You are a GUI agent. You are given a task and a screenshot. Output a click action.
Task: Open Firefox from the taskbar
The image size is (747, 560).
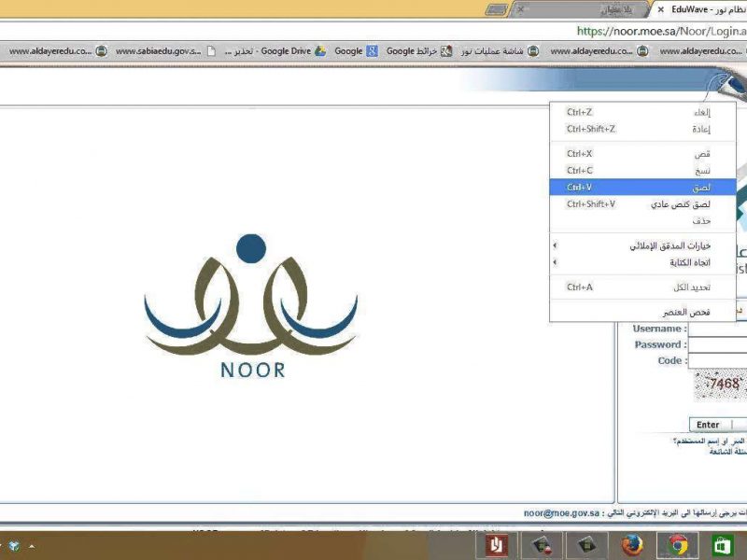coord(631,545)
